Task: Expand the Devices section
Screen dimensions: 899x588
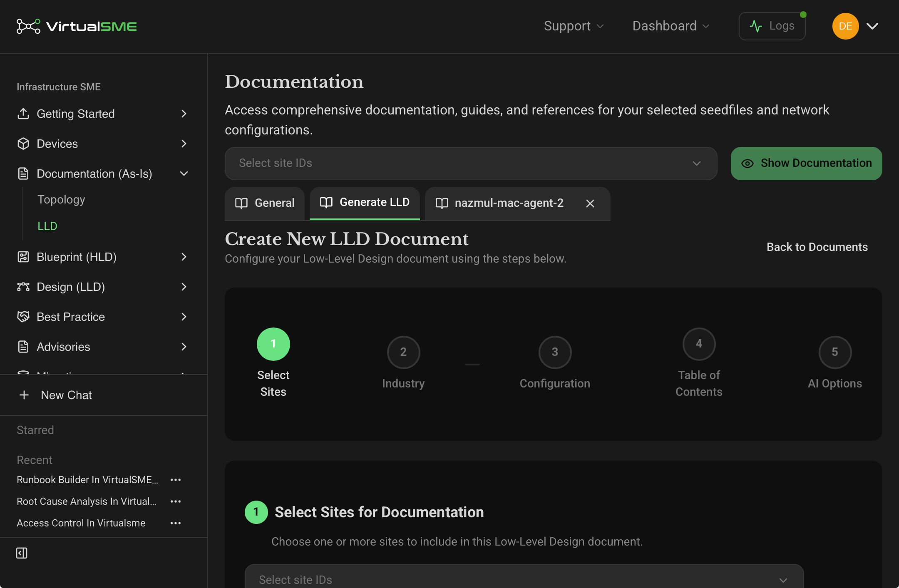Action: (x=184, y=144)
